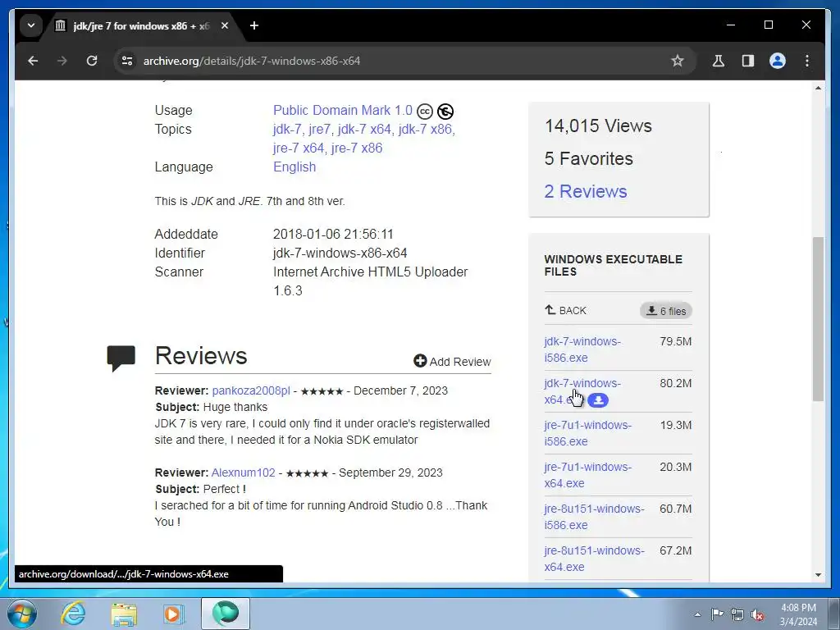Click the active green browser taskbar icon
Viewport: 840px width, 630px height.
(226, 614)
